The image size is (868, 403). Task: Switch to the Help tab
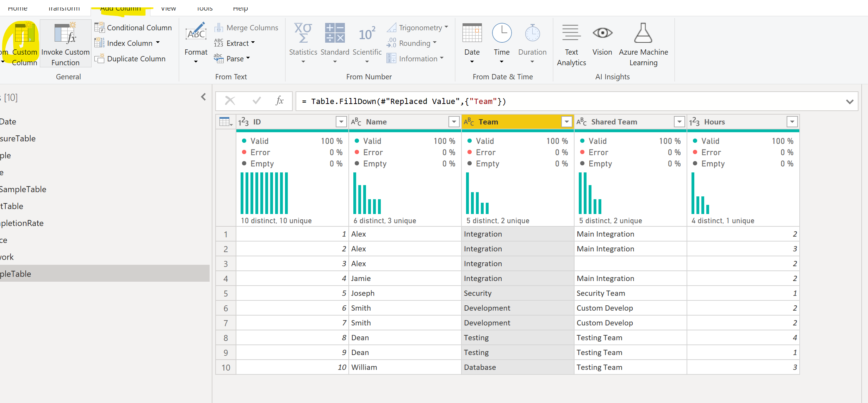pos(241,8)
